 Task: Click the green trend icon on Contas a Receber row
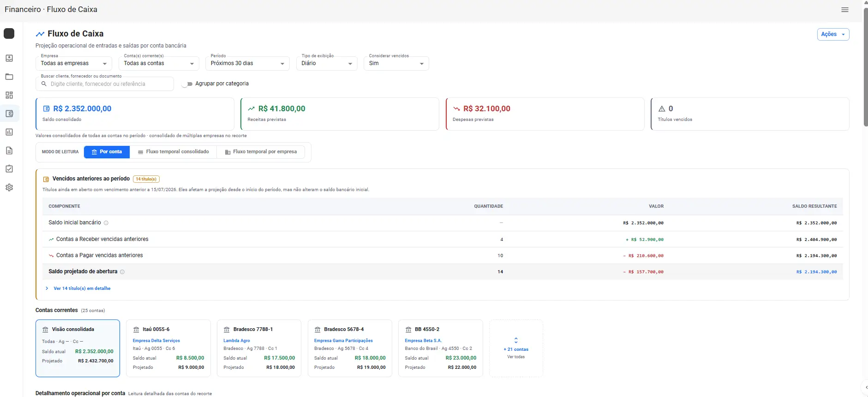tap(51, 240)
